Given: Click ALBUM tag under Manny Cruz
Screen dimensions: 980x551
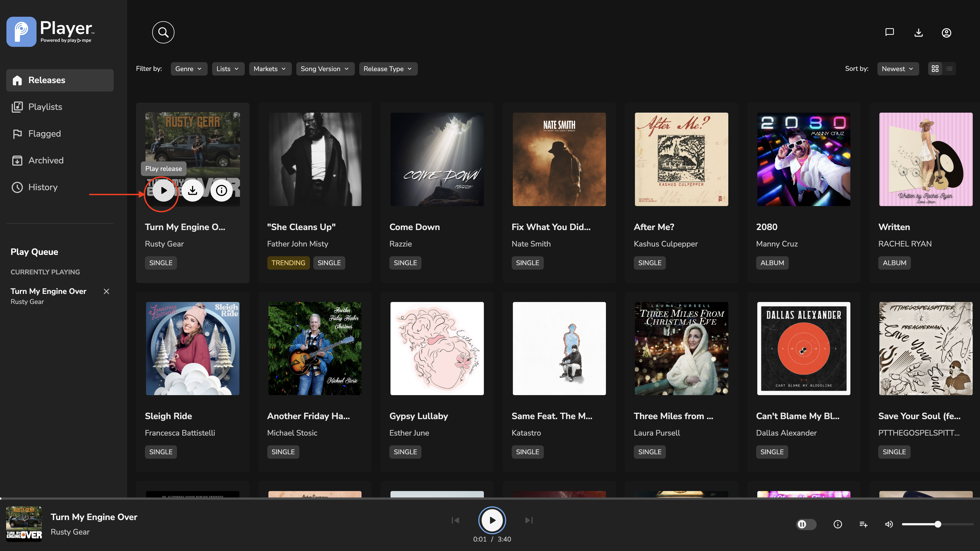Looking at the screenshot, I should (772, 263).
